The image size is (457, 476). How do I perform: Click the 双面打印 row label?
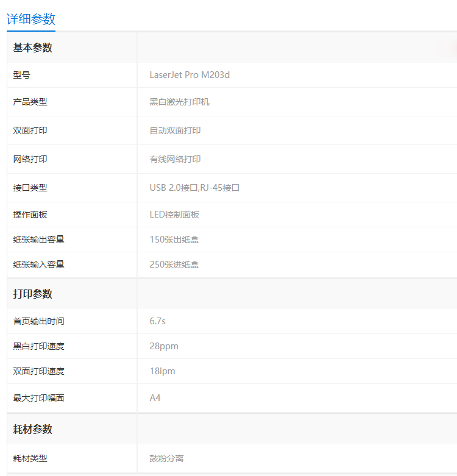30,130
